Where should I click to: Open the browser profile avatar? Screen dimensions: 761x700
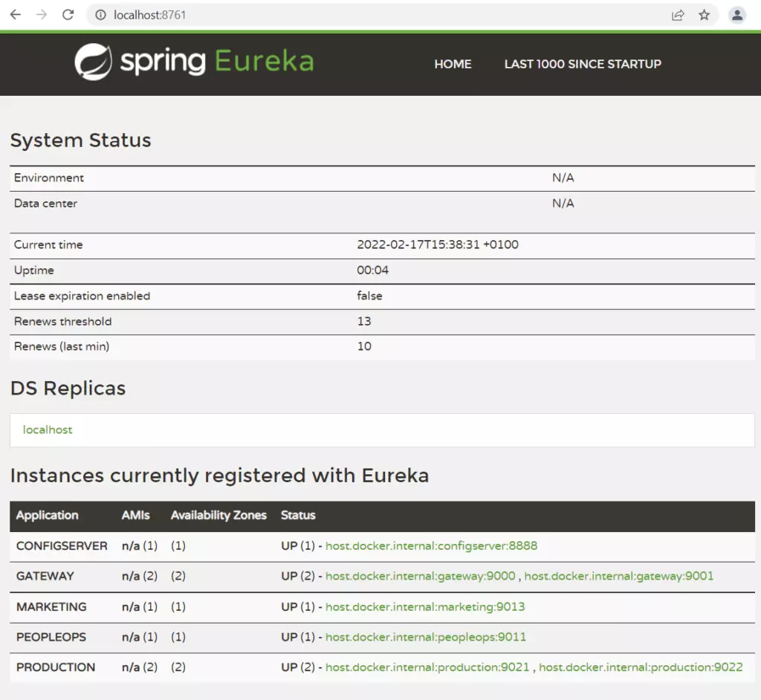pos(736,15)
